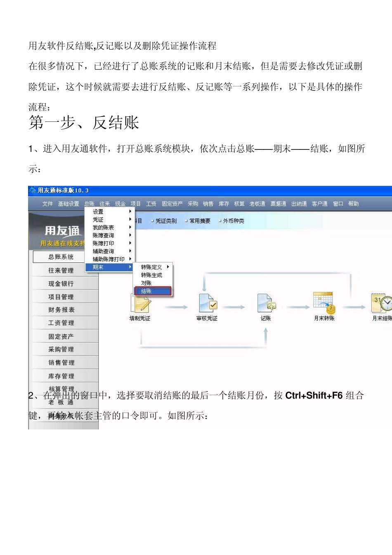Click the 审核凭证 workflow icon
This screenshot has width=392, height=555.
[208, 303]
